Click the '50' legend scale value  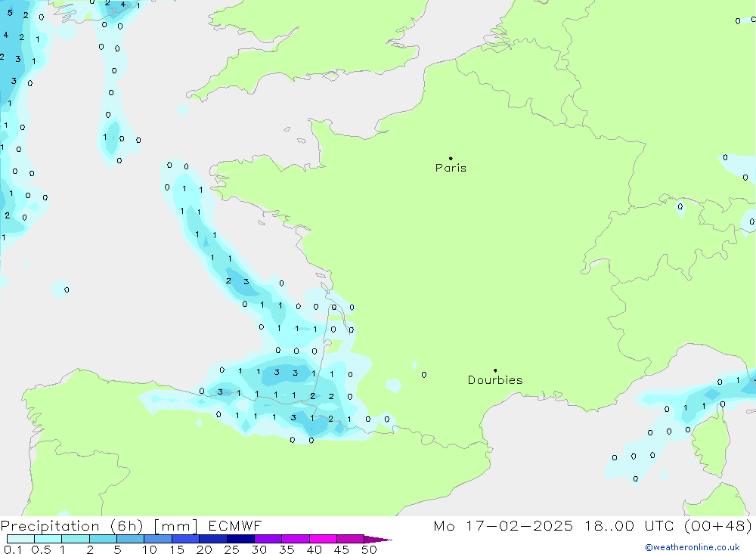(369, 549)
